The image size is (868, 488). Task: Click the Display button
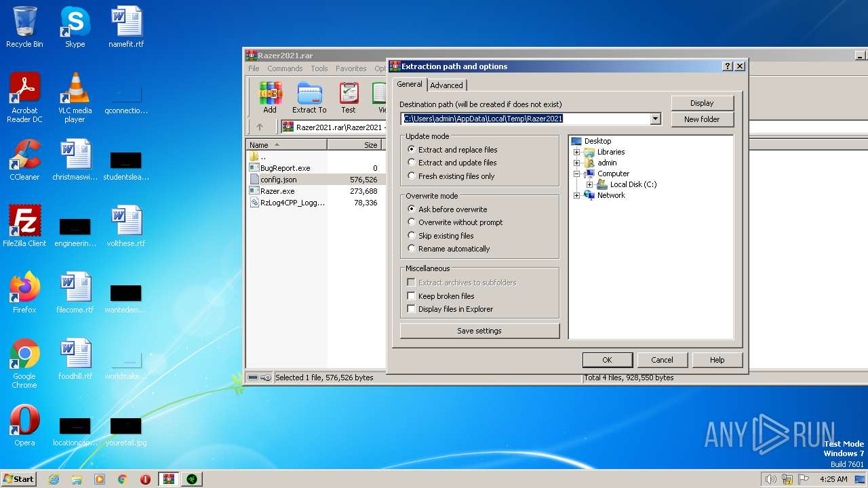(702, 103)
